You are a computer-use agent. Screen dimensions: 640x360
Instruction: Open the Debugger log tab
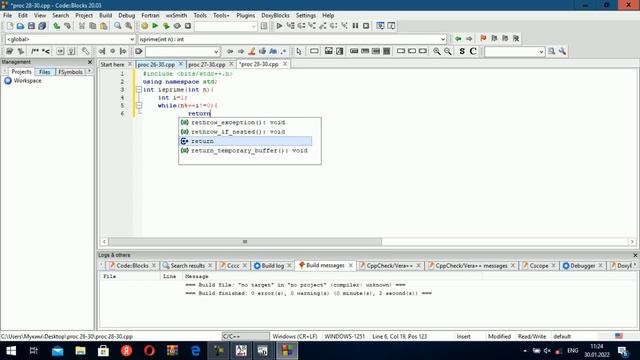point(582,265)
